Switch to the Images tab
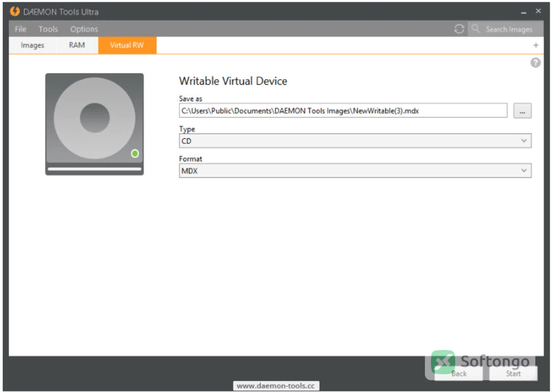 (32, 45)
